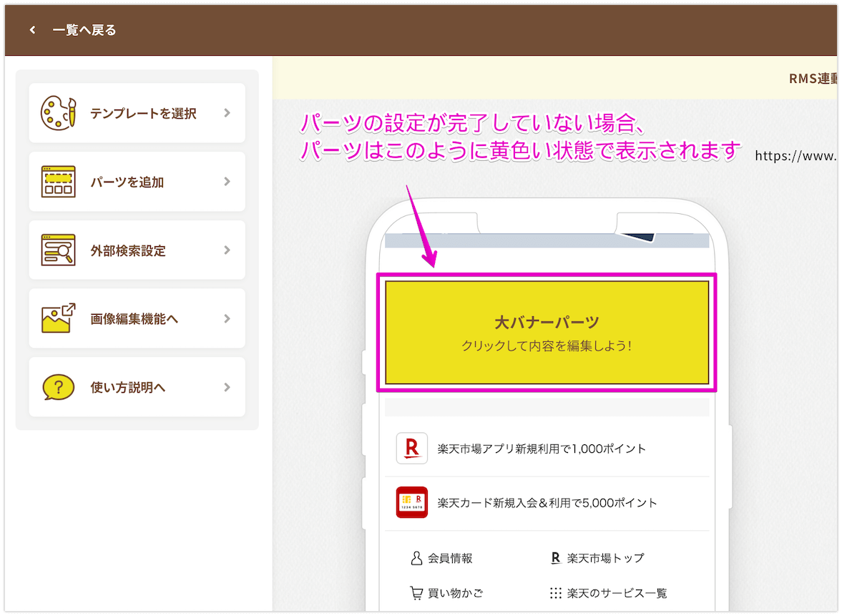Click the Rakuten R app icon
Image resolution: width=842 pixels, height=616 pixels.
coord(412,449)
